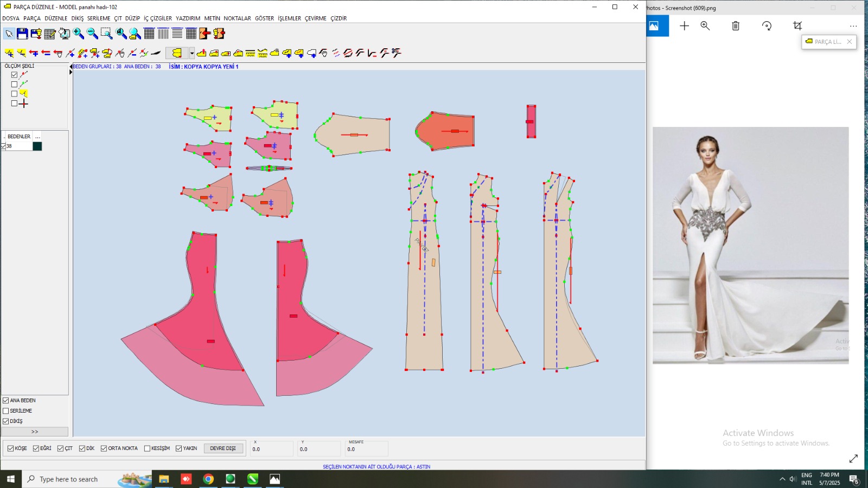
Task: Click the Photos crop tool icon
Action: (x=797, y=25)
